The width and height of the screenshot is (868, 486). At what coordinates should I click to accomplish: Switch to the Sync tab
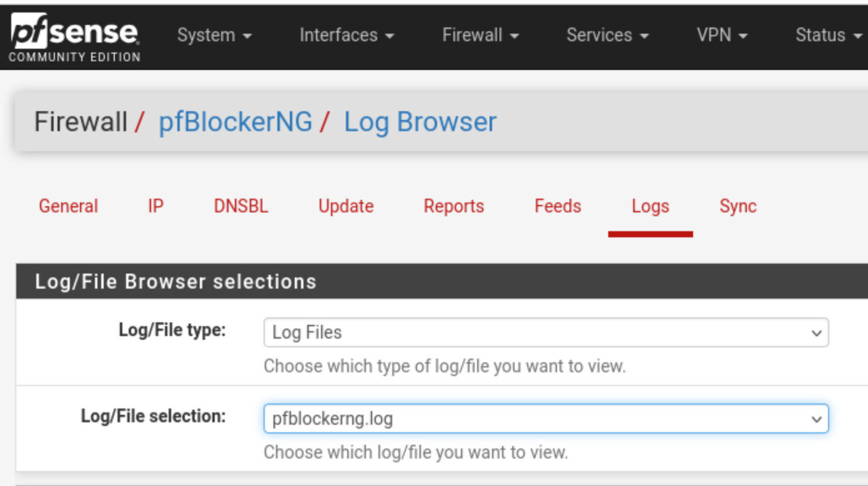(738, 206)
